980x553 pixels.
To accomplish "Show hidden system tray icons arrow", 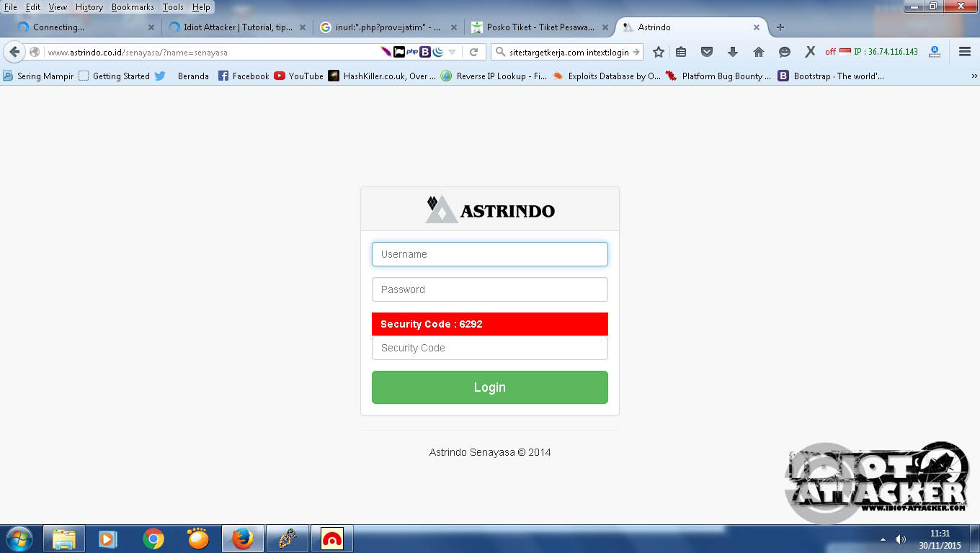I will coord(883,539).
